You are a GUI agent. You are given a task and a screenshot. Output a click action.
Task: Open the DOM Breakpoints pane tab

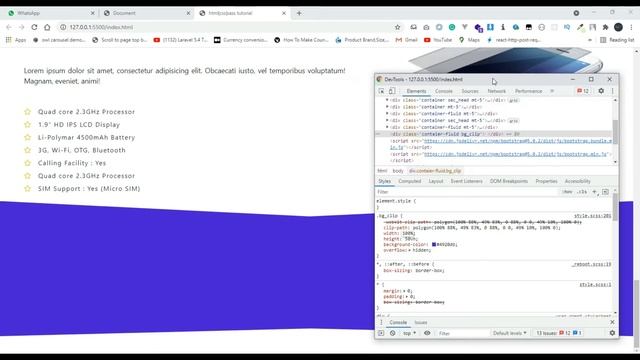click(509, 181)
